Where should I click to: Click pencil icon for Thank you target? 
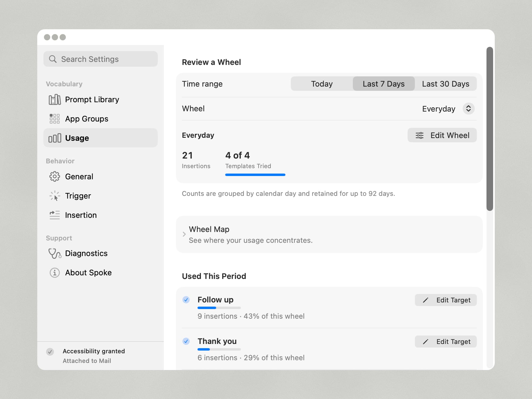point(425,342)
